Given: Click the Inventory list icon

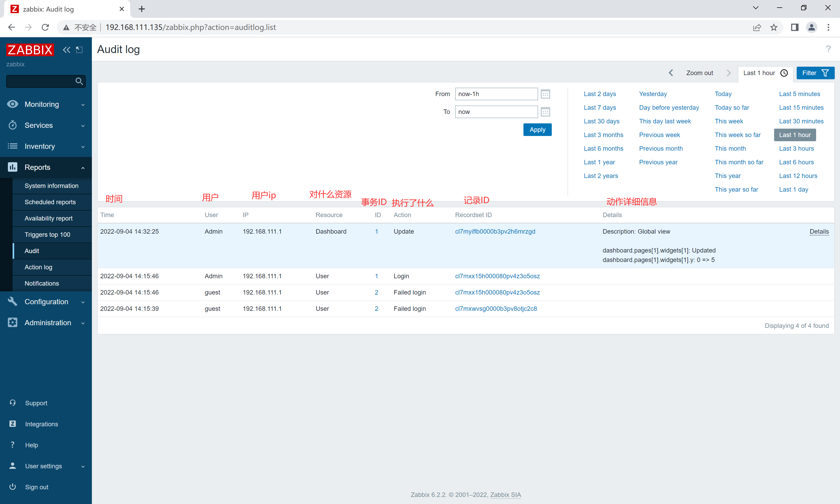Looking at the screenshot, I should 13,146.
